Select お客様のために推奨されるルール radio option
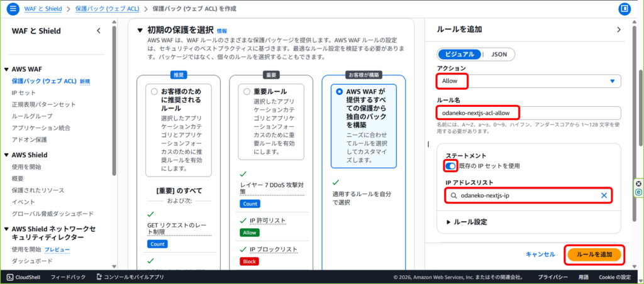The width and height of the screenshot is (644, 284). (155, 92)
